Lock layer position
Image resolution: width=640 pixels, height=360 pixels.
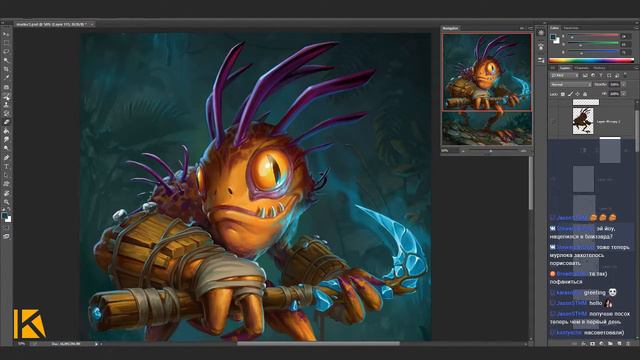click(x=578, y=94)
